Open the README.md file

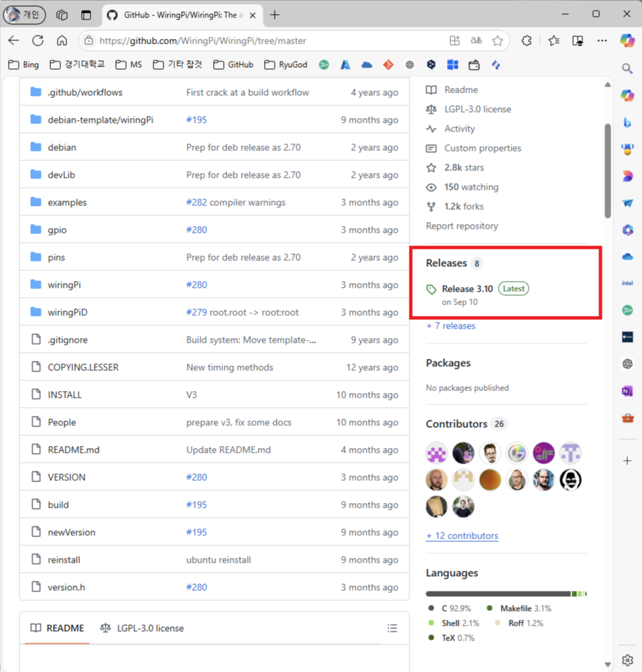(74, 449)
